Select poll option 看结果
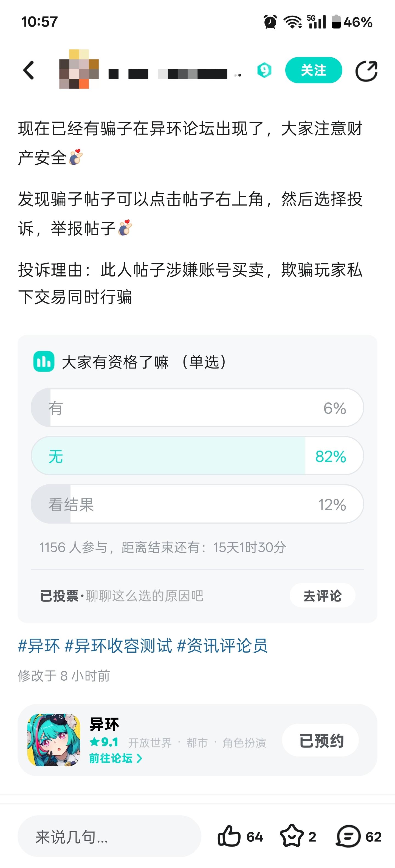 [197, 504]
